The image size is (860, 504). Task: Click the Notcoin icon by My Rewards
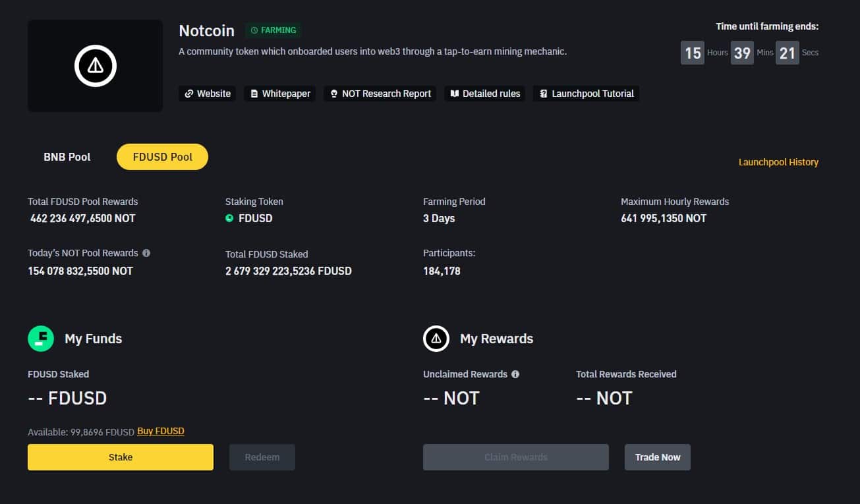pos(436,339)
